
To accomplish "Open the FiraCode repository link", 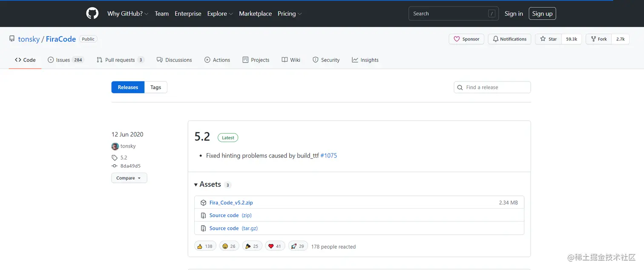I will coord(61,39).
